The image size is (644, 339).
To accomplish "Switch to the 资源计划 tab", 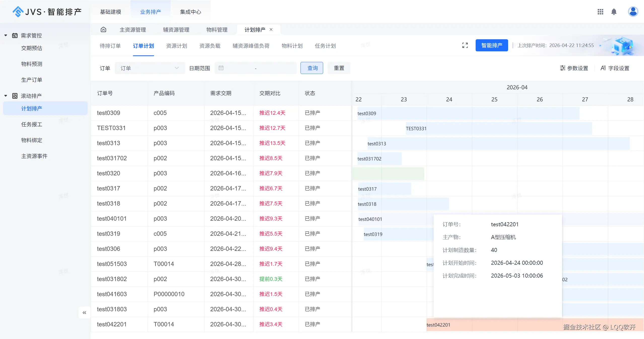I will coord(176,46).
